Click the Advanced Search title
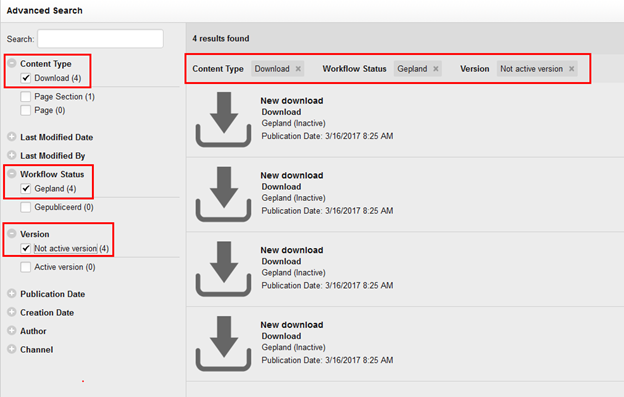624x397 pixels. tap(45, 11)
